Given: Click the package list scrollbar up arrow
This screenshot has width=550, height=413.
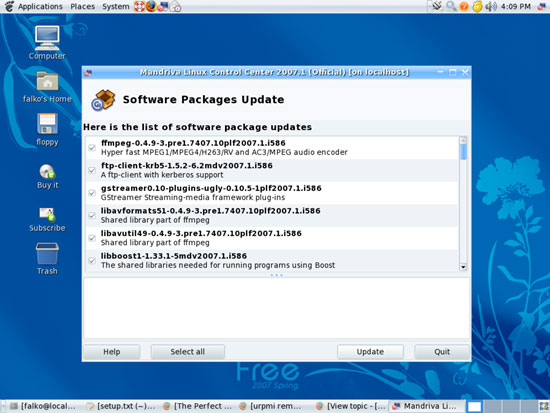Looking at the screenshot, I should point(463,140).
